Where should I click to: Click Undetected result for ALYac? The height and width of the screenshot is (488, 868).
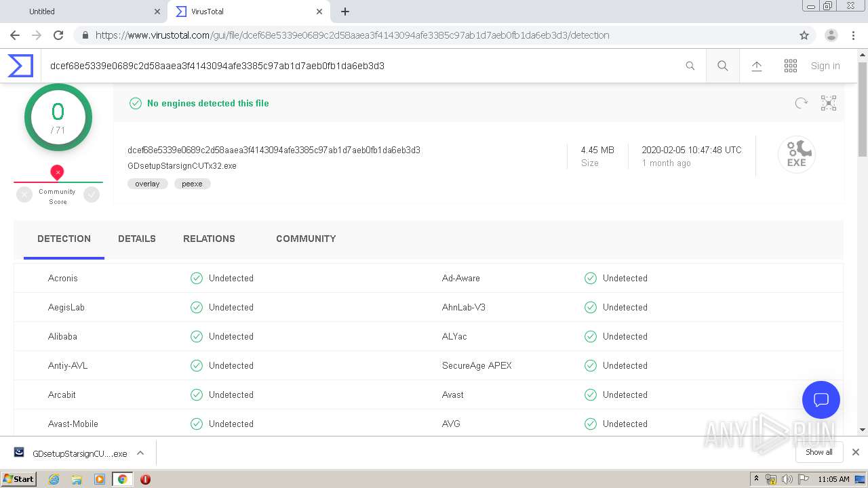(x=625, y=336)
